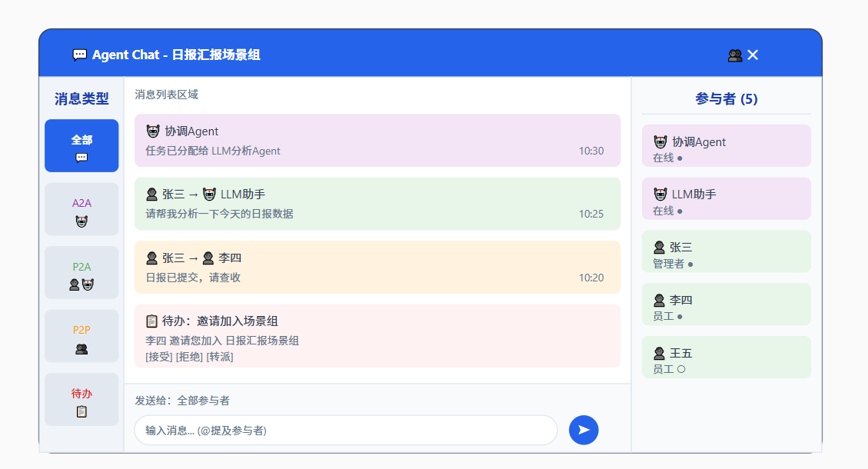Click 王五 offline status indicator
Image resolution: width=868 pixels, height=469 pixels.
681,369
